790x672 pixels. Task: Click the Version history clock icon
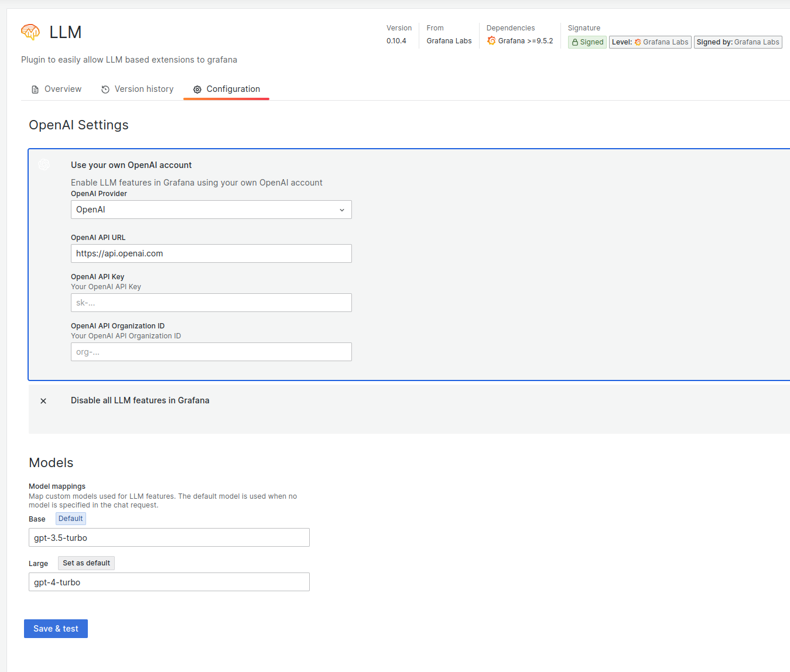pyautogui.click(x=105, y=89)
